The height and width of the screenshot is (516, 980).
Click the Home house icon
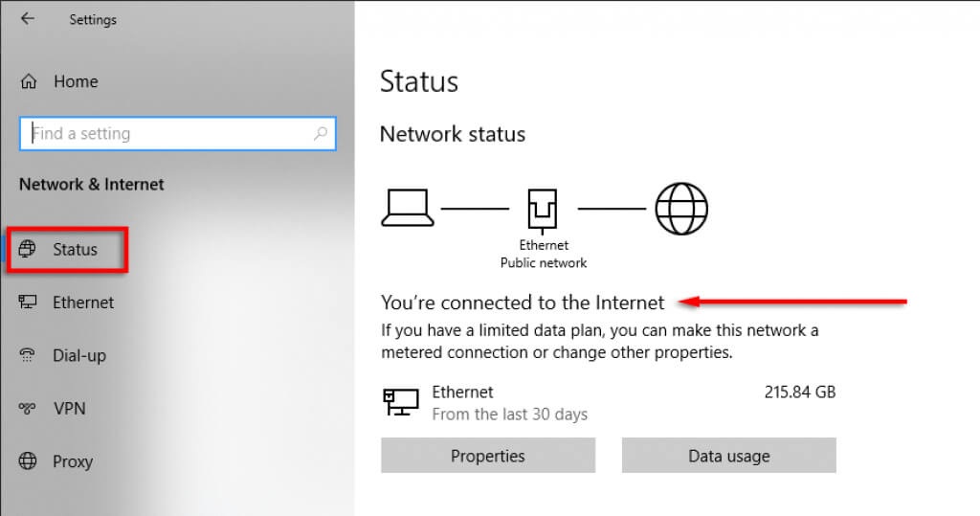point(29,81)
